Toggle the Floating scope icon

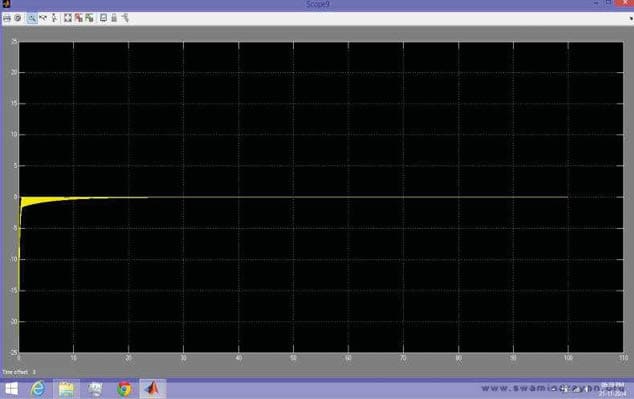[104, 18]
